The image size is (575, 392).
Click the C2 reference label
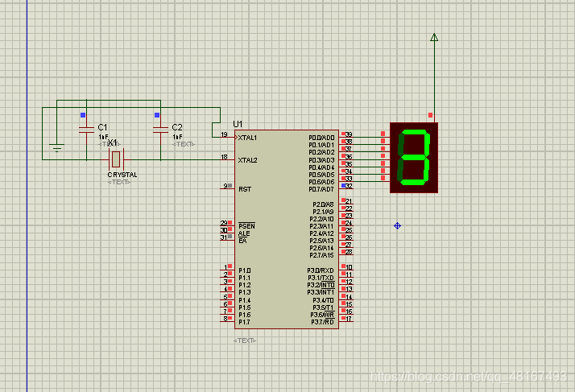(x=176, y=127)
